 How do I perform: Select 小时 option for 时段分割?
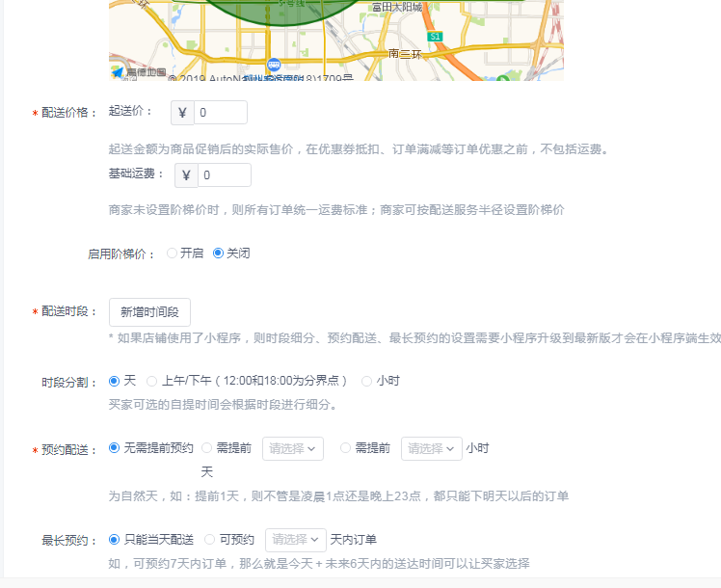[366, 381]
